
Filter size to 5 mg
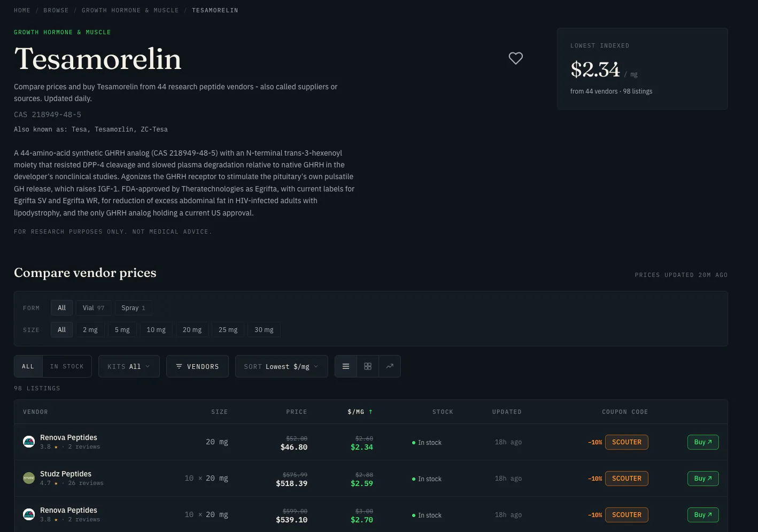click(x=122, y=330)
